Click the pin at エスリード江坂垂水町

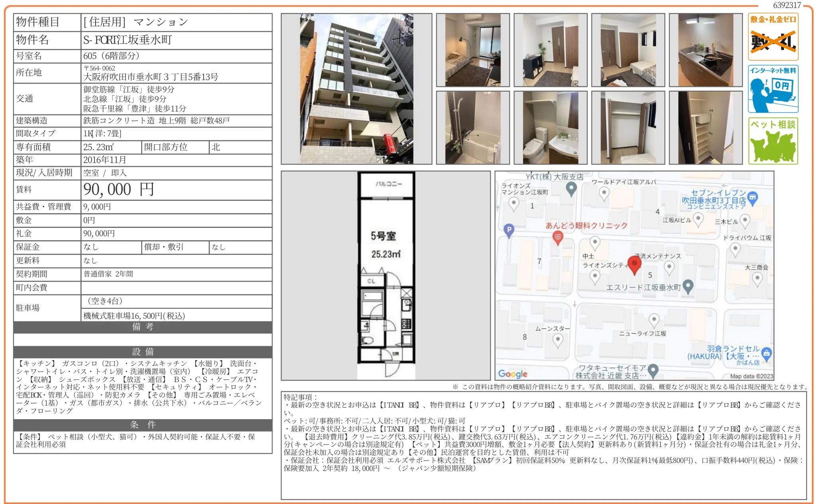(688, 286)
